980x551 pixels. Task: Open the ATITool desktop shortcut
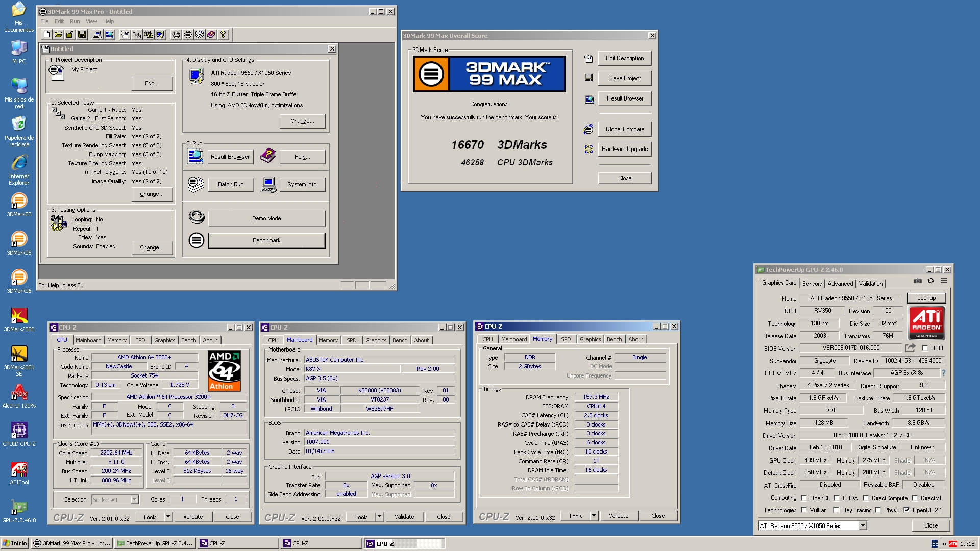click(19, 473)
